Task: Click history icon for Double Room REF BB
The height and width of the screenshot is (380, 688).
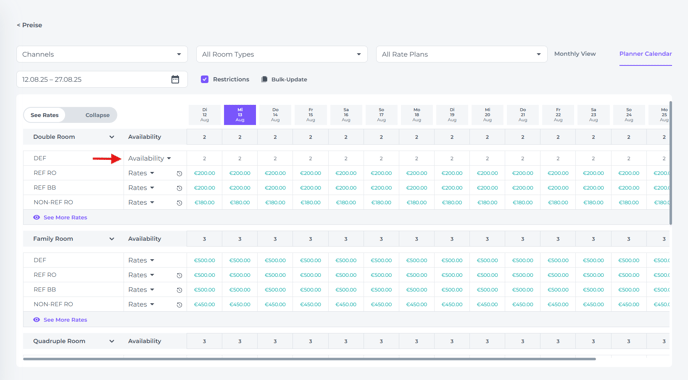Action: click(179, 188)
